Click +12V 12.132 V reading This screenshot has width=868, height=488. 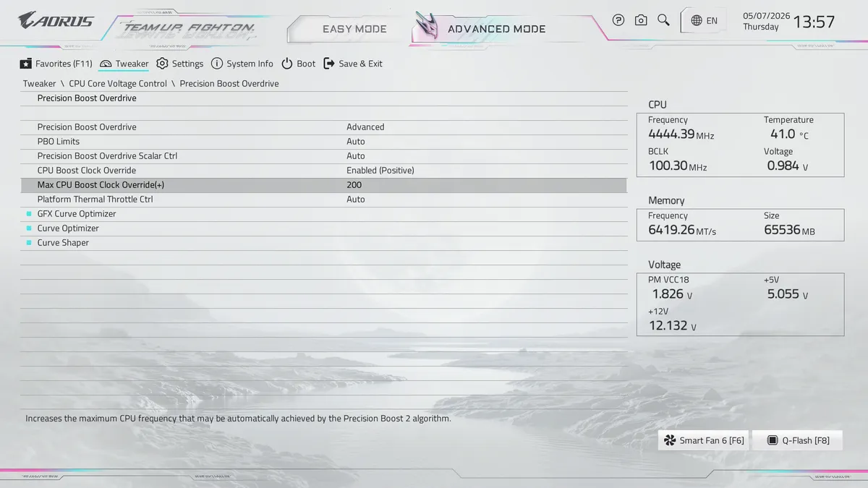[x=673, y=326]
